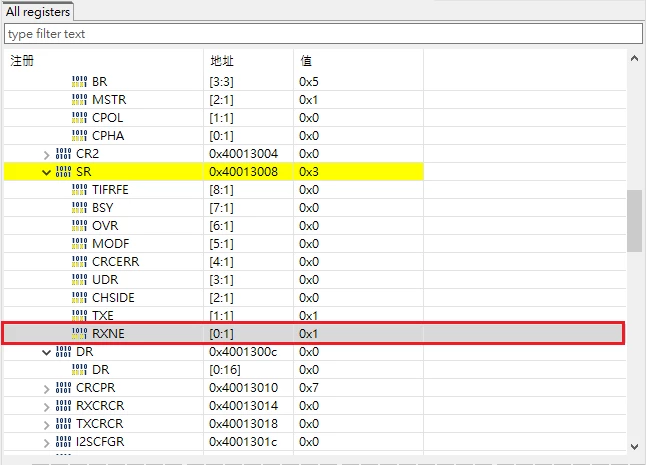This screenshot has height=465, width=646.
Task: Click the OVR bitfield icon
Action: coord(79,226)
